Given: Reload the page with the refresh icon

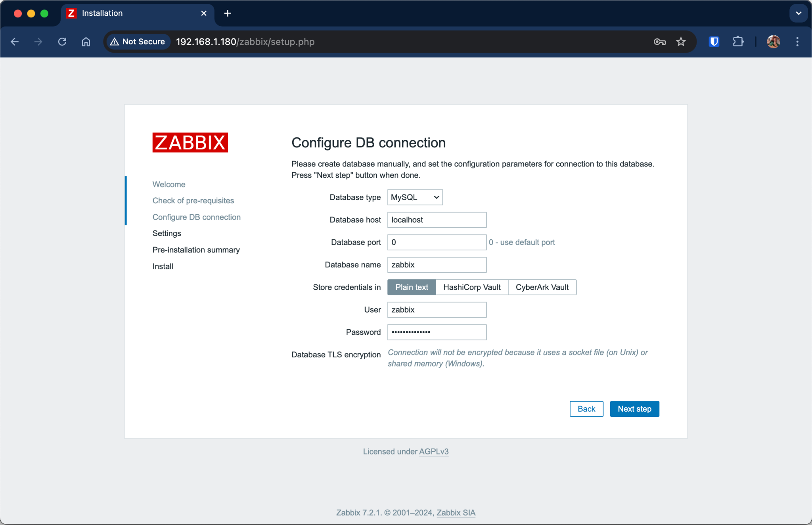Looking at the screenshot, I should (x=62, y=42).
